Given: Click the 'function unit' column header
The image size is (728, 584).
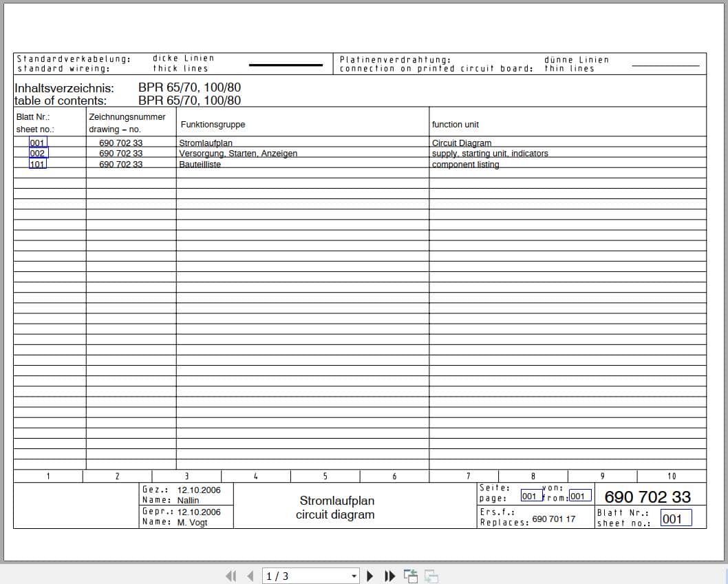Looking at the screenshot, I should coord(455,125).
